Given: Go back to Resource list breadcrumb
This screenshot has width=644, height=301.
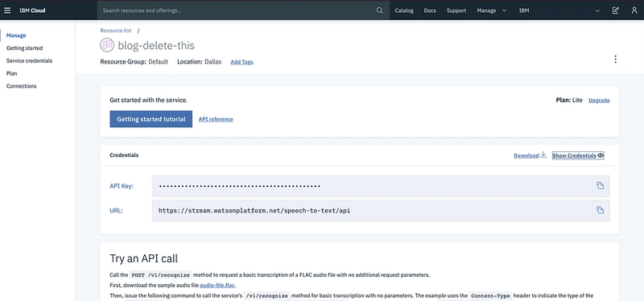Looking at the screenshot, I should 116,31.
